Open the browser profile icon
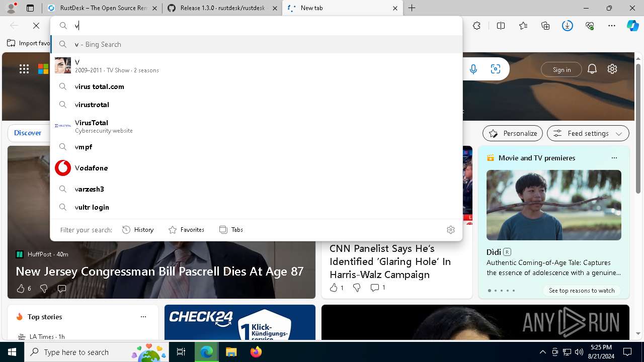644x362 pixels. [x=11, y=8]
